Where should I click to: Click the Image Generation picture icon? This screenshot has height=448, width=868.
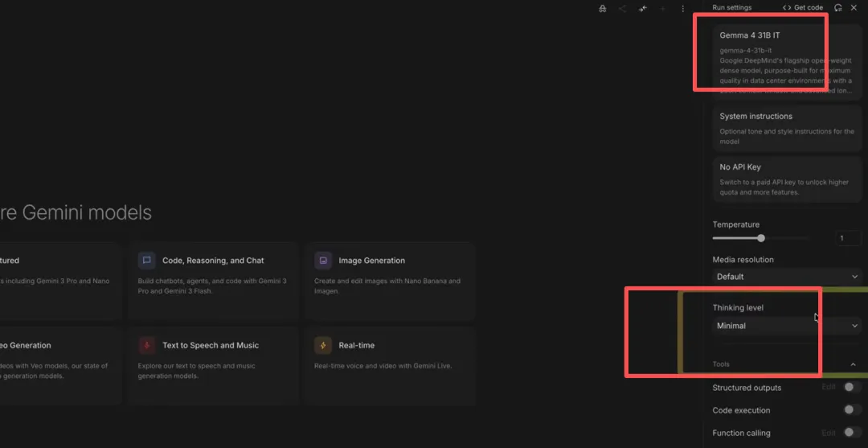(x=323, y=261)
